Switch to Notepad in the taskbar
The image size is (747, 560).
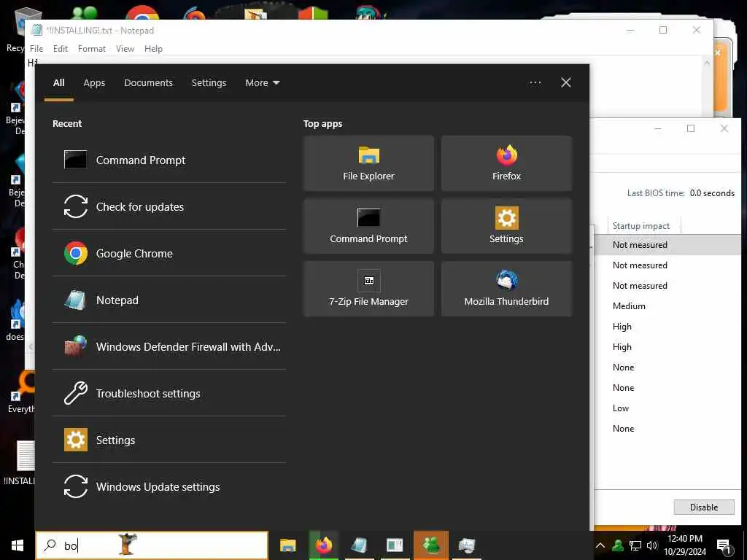pyautogui.click(x=359, y=545)
